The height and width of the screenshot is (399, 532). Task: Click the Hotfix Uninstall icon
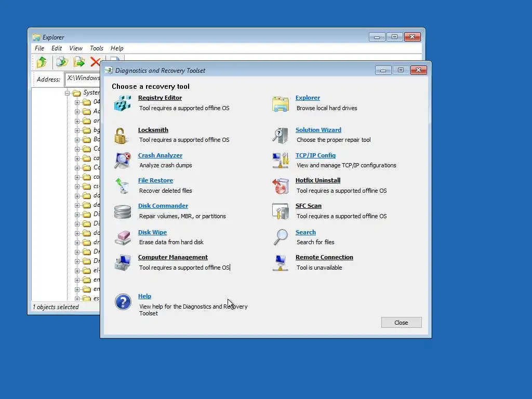(280, 186)
